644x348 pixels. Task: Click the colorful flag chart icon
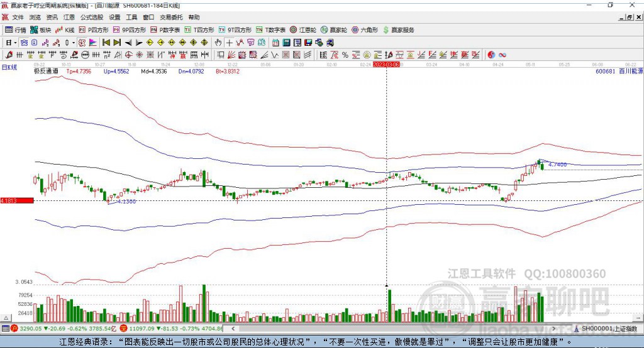click(x=93, y=43)
